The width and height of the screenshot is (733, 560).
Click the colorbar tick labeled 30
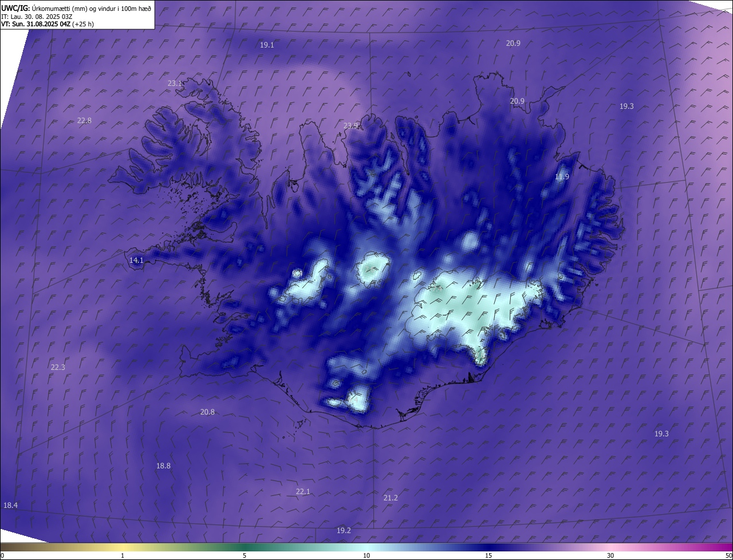pos(610,556)
